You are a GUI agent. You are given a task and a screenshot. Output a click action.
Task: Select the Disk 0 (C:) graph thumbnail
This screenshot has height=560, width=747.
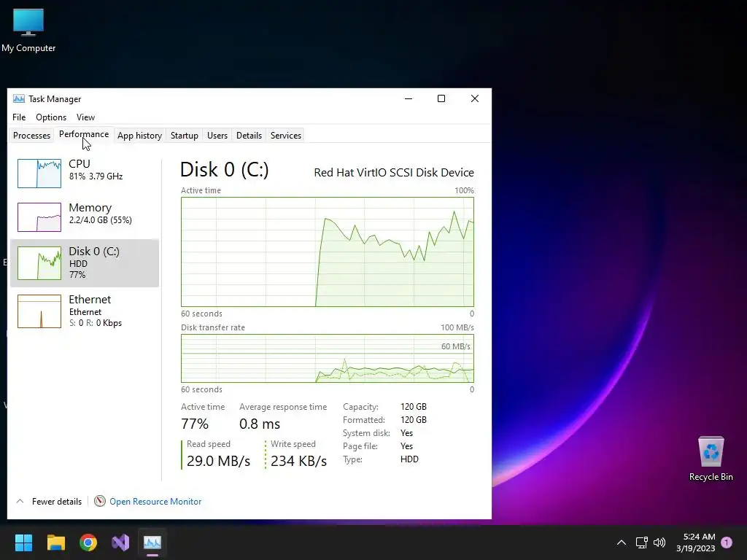(39, 262)
